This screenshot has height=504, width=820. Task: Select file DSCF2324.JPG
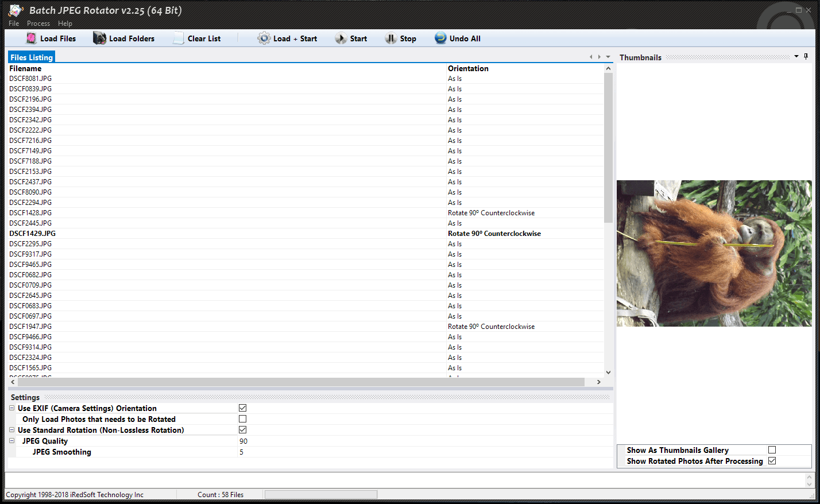click(30, 358)
